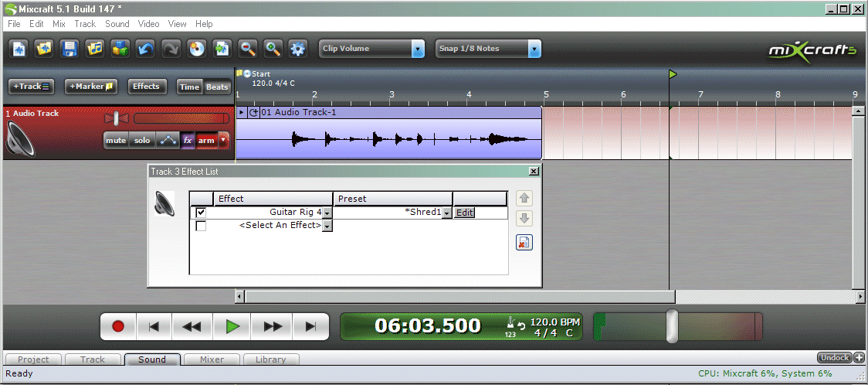Click the play arrow on the clip header
The height and width of the screenshot is (385, 868).
point(242,112)
